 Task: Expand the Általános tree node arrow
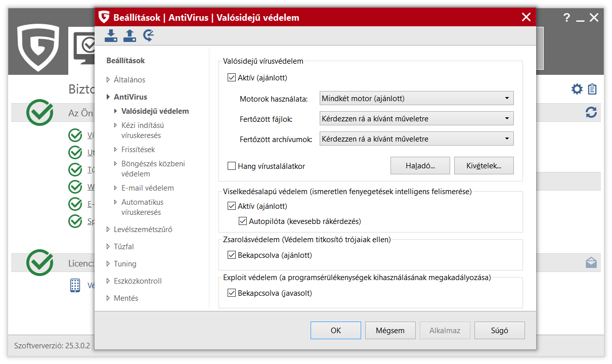108,80
